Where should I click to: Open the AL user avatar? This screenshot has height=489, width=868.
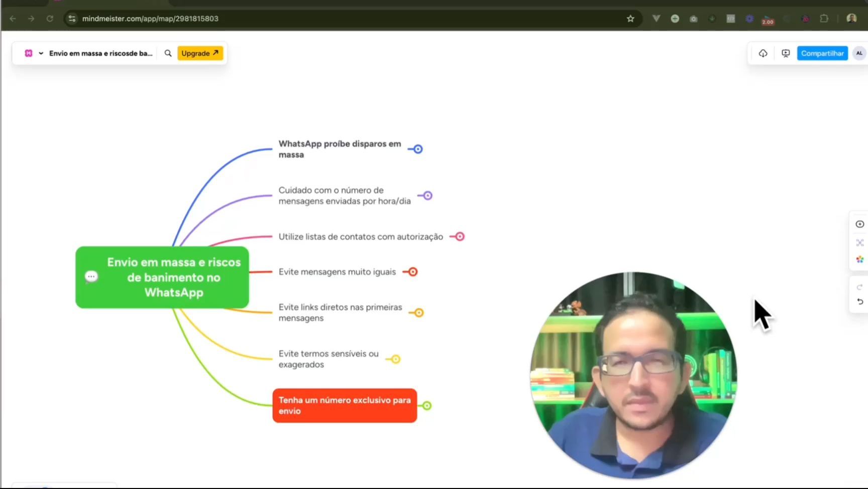click(859, 53)
